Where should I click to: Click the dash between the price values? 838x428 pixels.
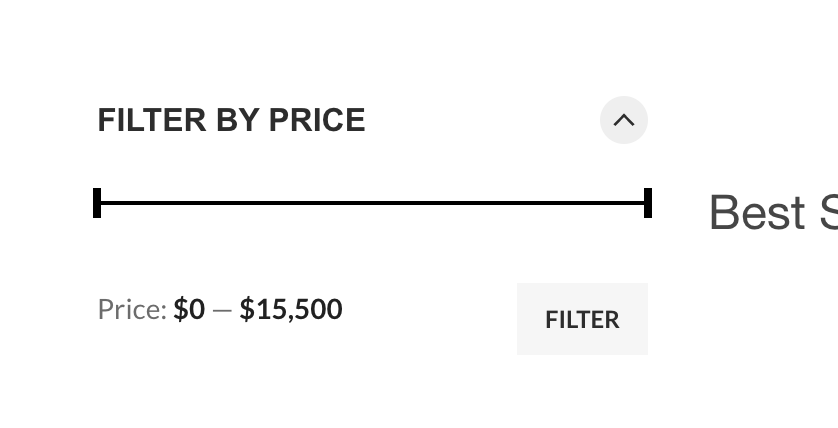pyautogui.click(x=222, y=310)
